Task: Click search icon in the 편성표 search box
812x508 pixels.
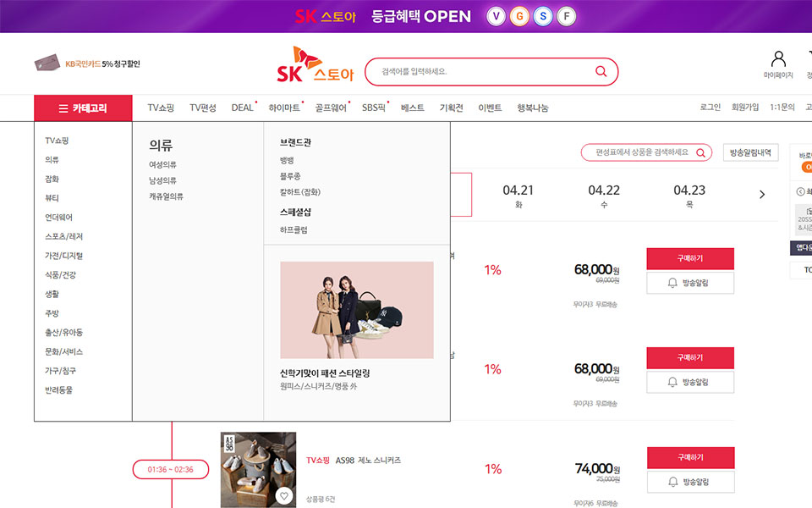Action: tap(700, 153)
